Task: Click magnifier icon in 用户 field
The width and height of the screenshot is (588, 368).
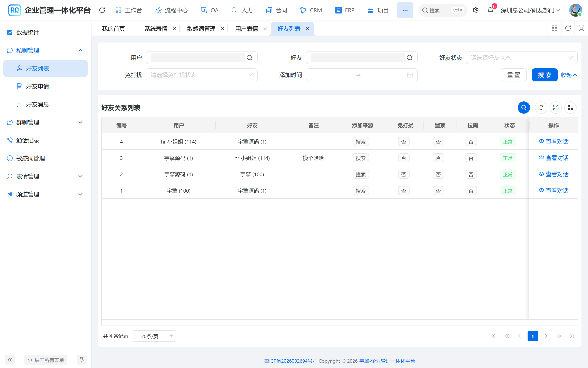Action: pos(249,58)
